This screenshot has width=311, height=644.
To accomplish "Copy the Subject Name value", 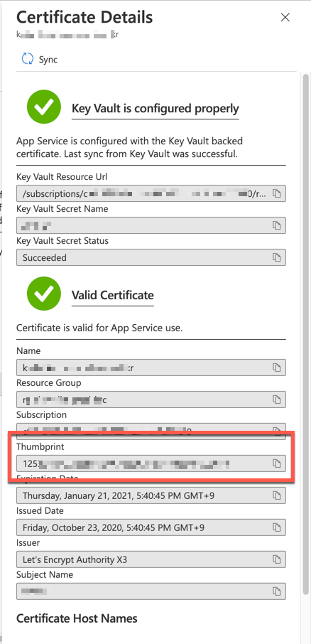I will (x=276, y=591).
